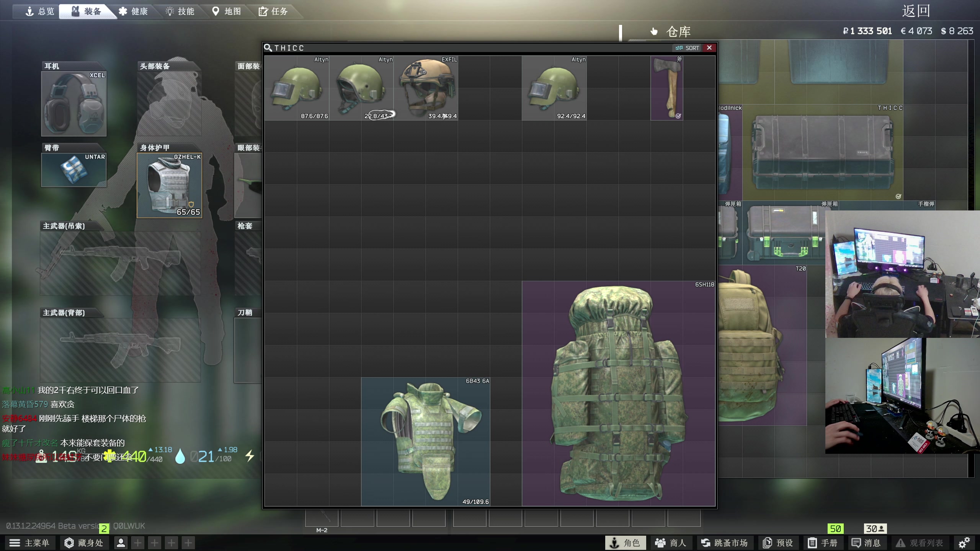Image resolution: width=980 pixels, height=551 pixels.
Task: Select the THICC item case in stash
Action: (823, 152)
